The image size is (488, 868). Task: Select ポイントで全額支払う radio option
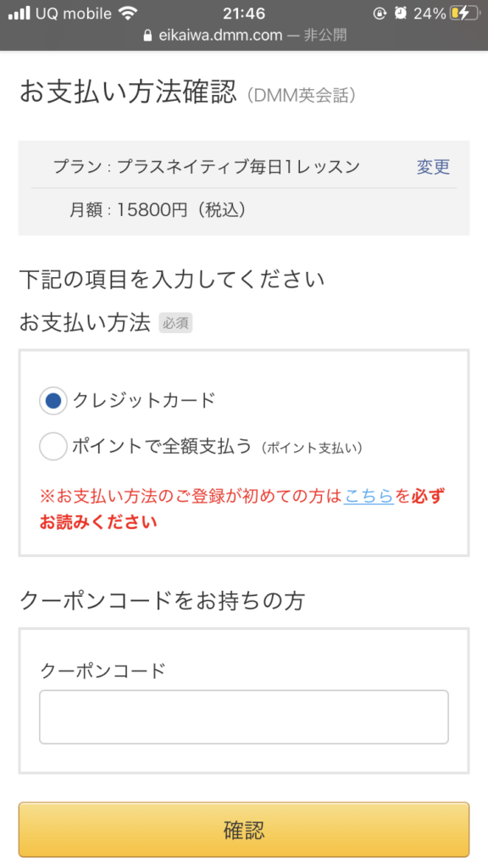(53, 447)
